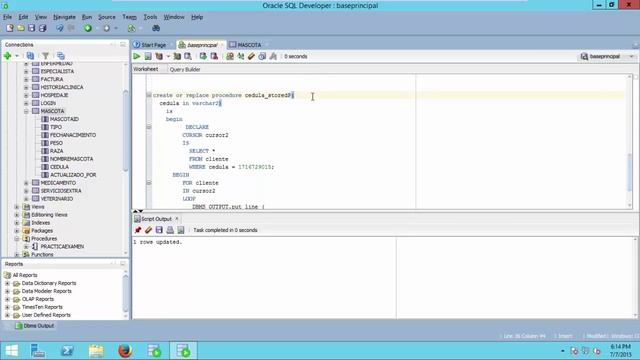The image size is (640, 360).
Task: Open the Help menu
Action: point(197,17)
